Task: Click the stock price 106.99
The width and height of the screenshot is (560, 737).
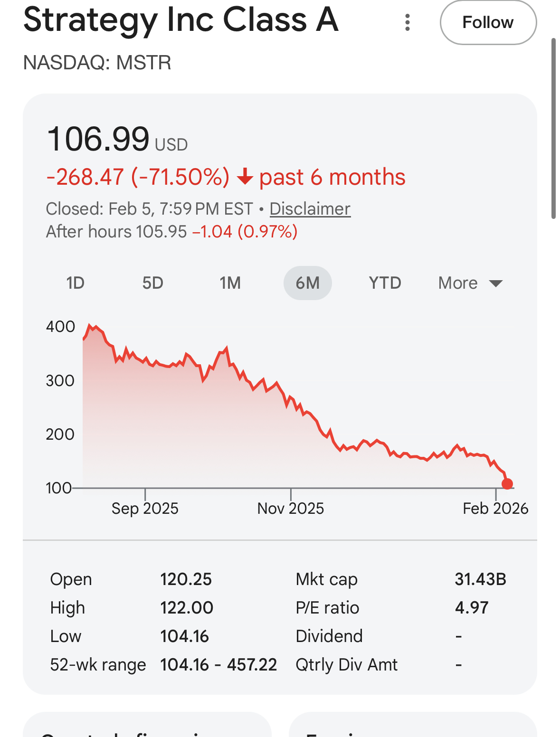Action: [98, 139]
